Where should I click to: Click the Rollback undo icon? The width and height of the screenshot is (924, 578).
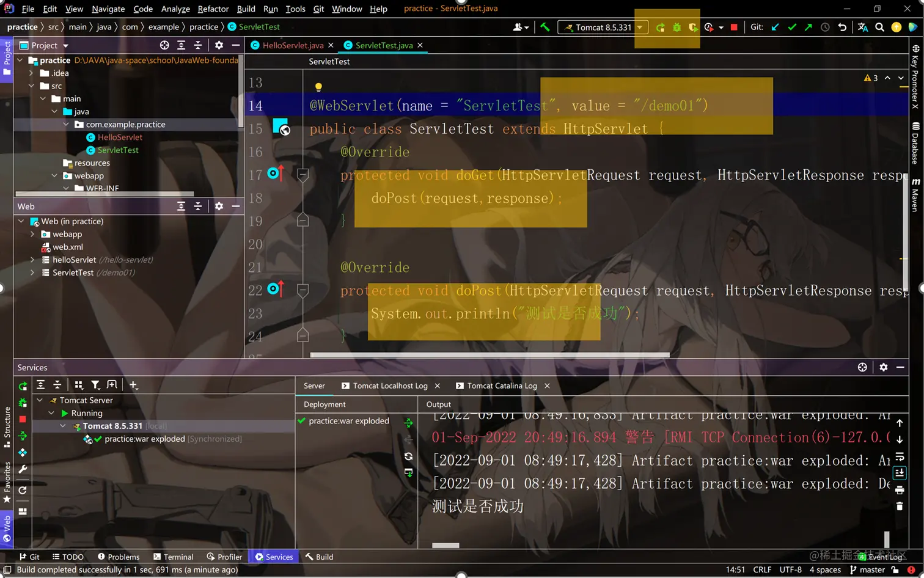(842, 27)
